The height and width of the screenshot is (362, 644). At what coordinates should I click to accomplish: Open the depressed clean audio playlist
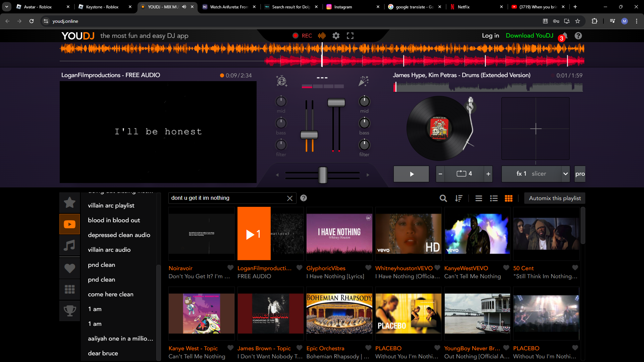pyautogui.click(x=119, y=235)
